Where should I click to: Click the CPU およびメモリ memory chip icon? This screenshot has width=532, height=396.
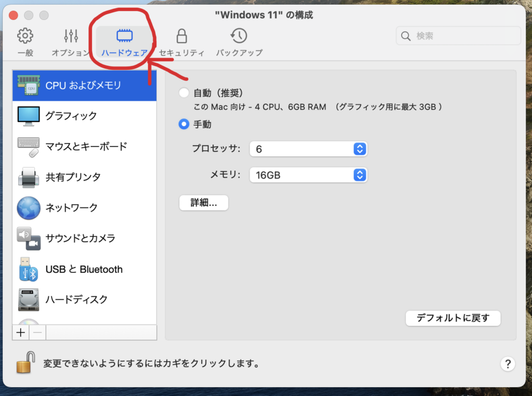(29, 85)
